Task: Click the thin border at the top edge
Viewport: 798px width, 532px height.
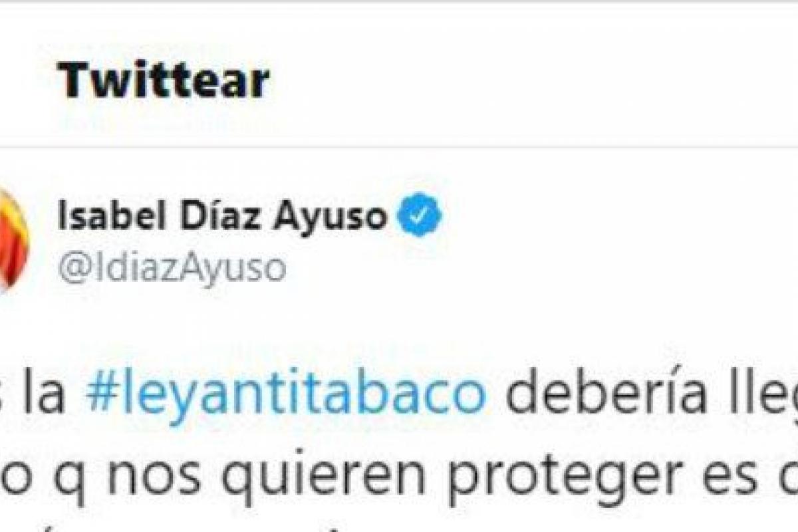Action: pos(399,1)
